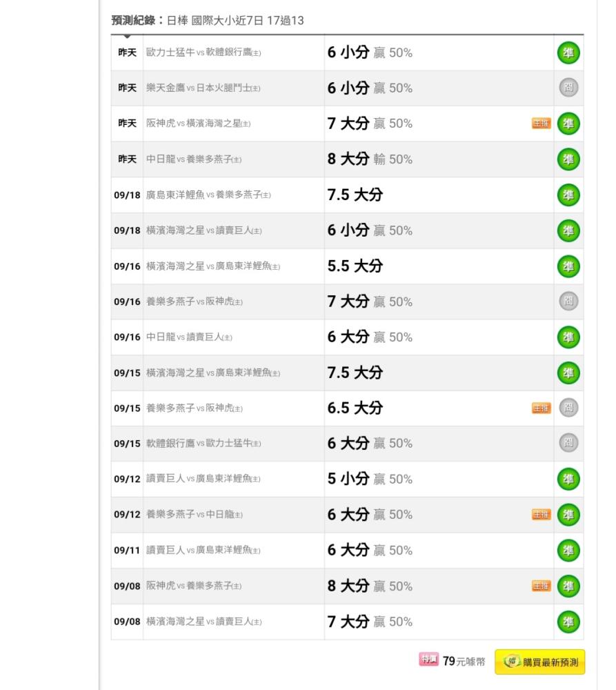The height and width of the screenshot is (690, 616).
Task: Click 主推 badge on 阪神虎 vs 橫濱海灣之星 row
Action: pos(542,124)
